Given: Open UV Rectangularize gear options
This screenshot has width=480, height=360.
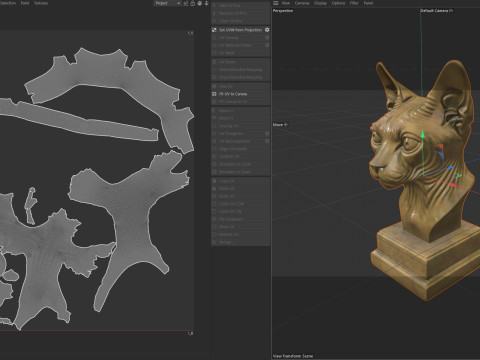Looking at the screenshot, I should (x=267, y=141).
